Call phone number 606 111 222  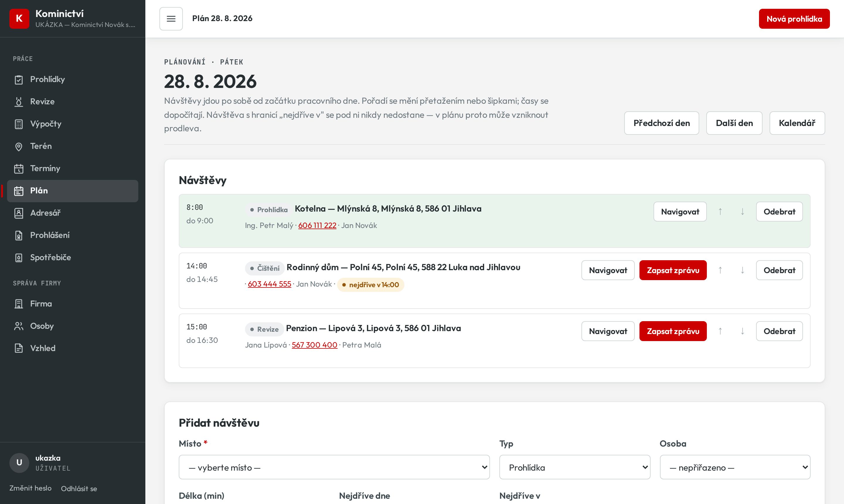pyautogui.click(x=317, y=226)
